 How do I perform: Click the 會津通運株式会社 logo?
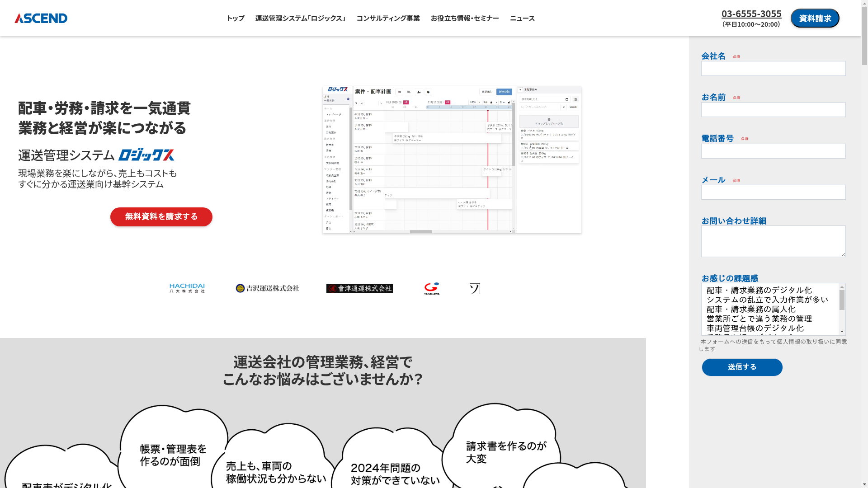[x=359, y=288]
